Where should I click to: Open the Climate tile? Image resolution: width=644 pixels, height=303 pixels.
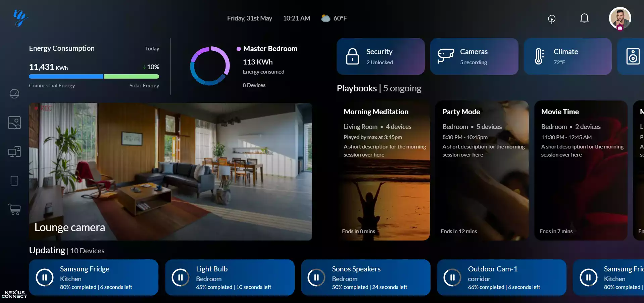click(x=567, y=56)
